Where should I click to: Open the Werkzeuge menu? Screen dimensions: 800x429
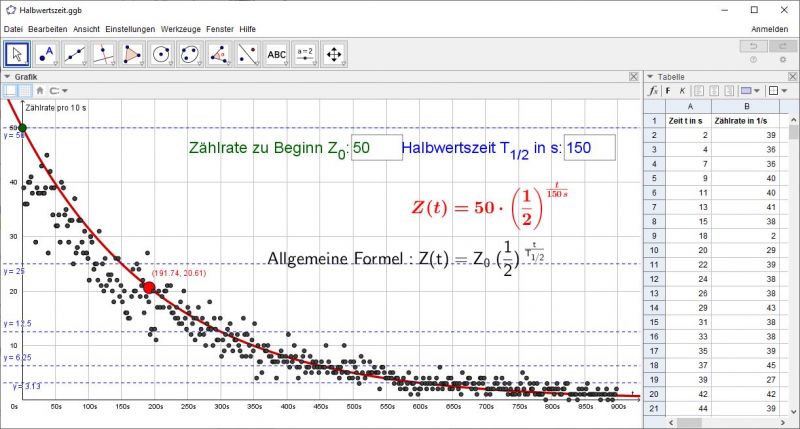[181, 29]
